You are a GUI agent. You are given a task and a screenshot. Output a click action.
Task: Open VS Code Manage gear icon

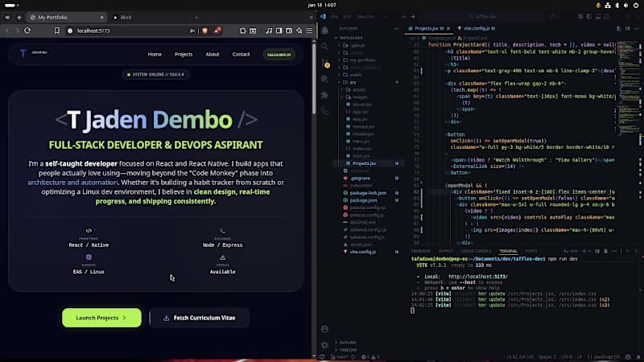tap(324, 345)
